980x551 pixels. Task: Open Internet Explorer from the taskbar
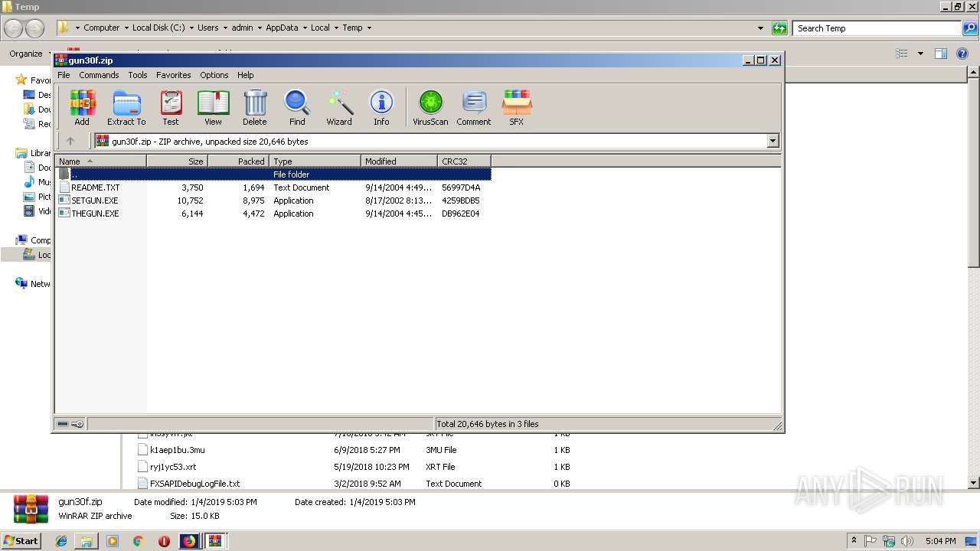61,541
